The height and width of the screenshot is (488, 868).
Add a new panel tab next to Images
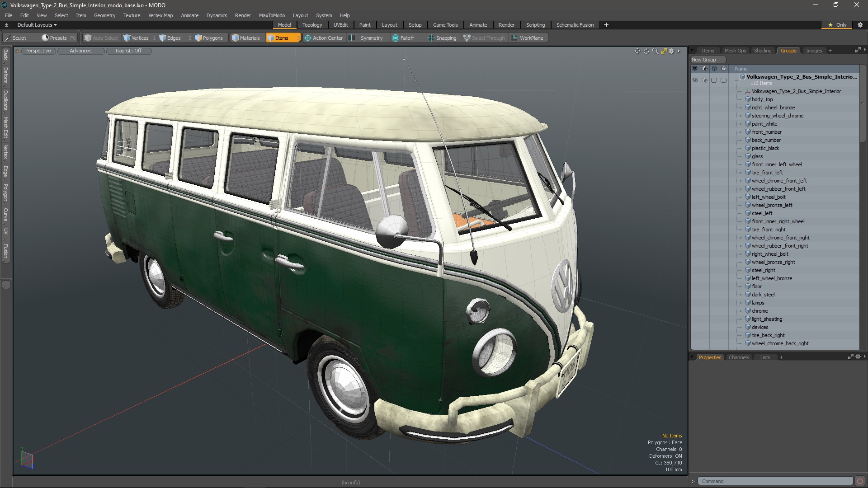coord(830,51)
